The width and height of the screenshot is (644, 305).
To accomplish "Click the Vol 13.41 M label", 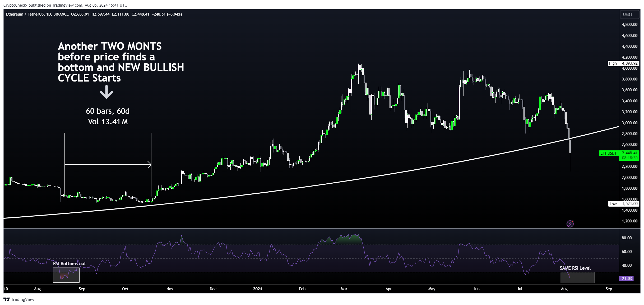I will 108,122.
